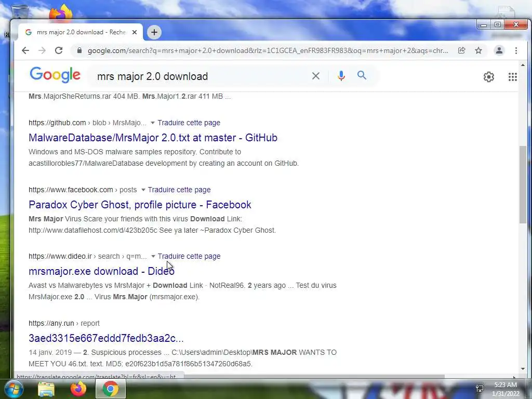Click the https://www.dideo.ir breadcrumb URL
The height and width of the screenshot is (399, 532).
pyautogui.click(x=60, y=256)
